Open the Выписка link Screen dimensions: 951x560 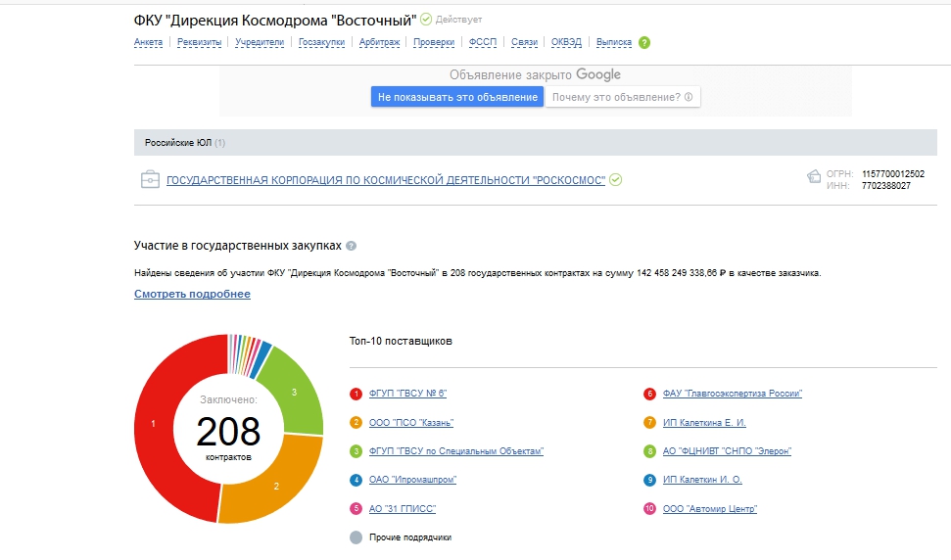pos(614,42)
